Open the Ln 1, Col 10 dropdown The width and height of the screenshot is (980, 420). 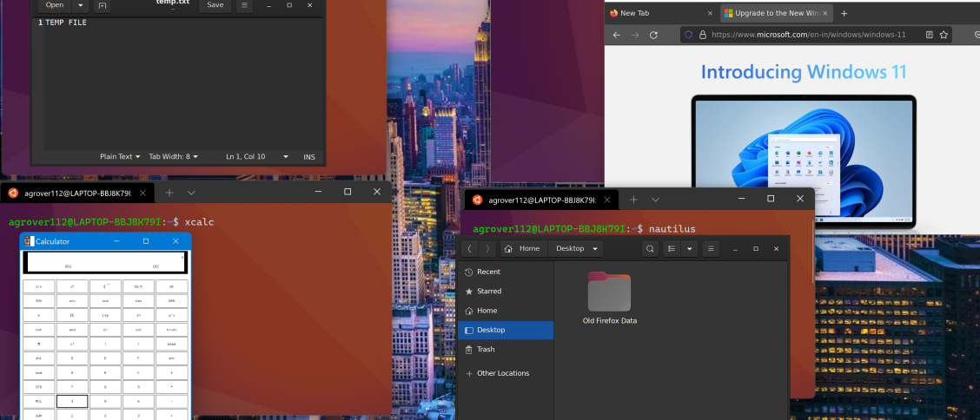click(257, 157)
